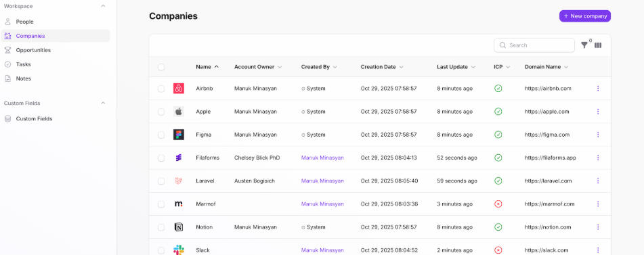Image resolution: width=644 pixels, height=255 pixels.
Task: Click red ICP cross icon for Slack
Action: click(x=498, y=250)
